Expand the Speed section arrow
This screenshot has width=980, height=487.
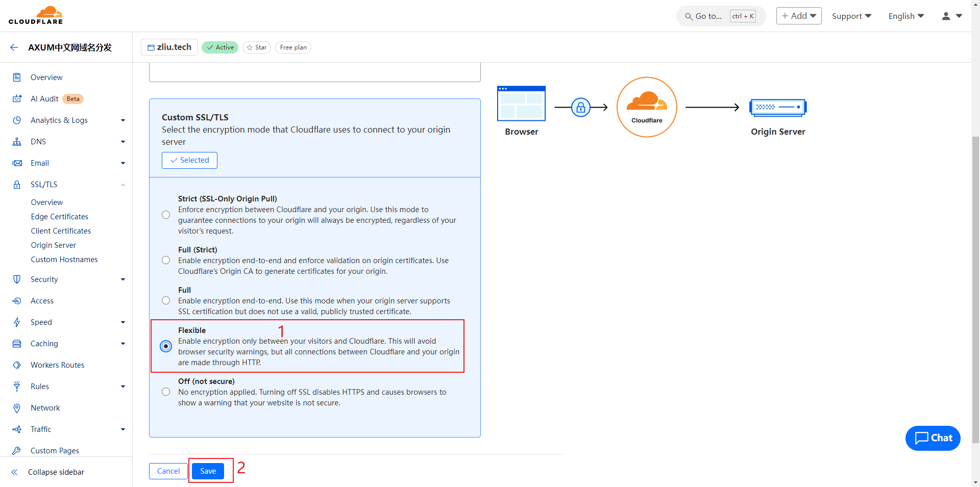point(123,322)
